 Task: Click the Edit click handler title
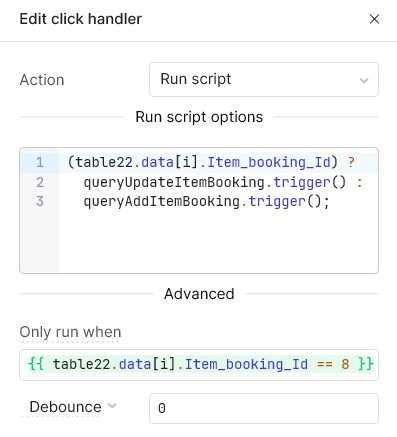81,19
